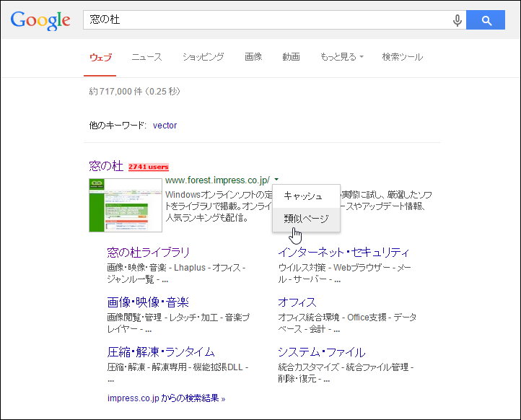
Task: Open the 窓の杜ライブラリ sitelink
Action: tap(148, 253)
